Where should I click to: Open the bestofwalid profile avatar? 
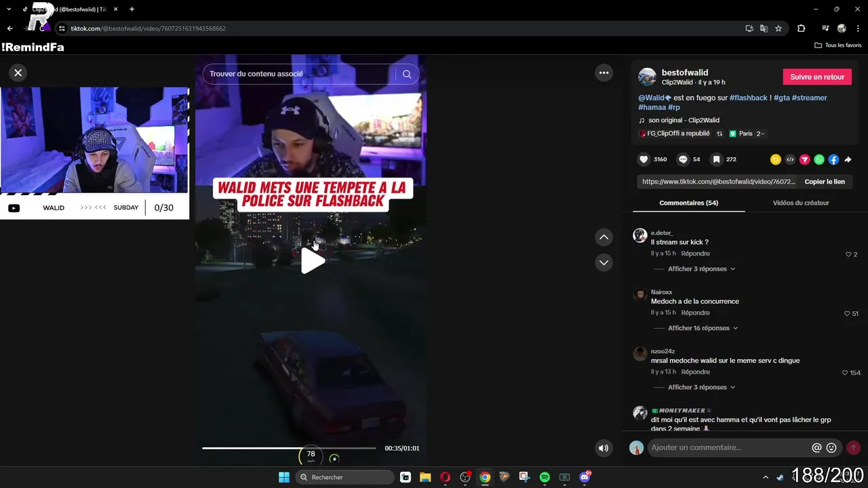[648, 77]
